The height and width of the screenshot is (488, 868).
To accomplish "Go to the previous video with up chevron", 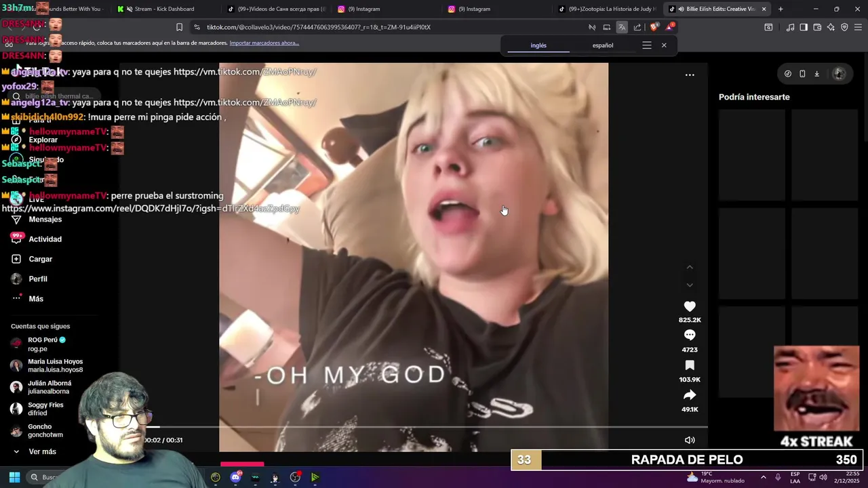I will (x=690, y=267).
